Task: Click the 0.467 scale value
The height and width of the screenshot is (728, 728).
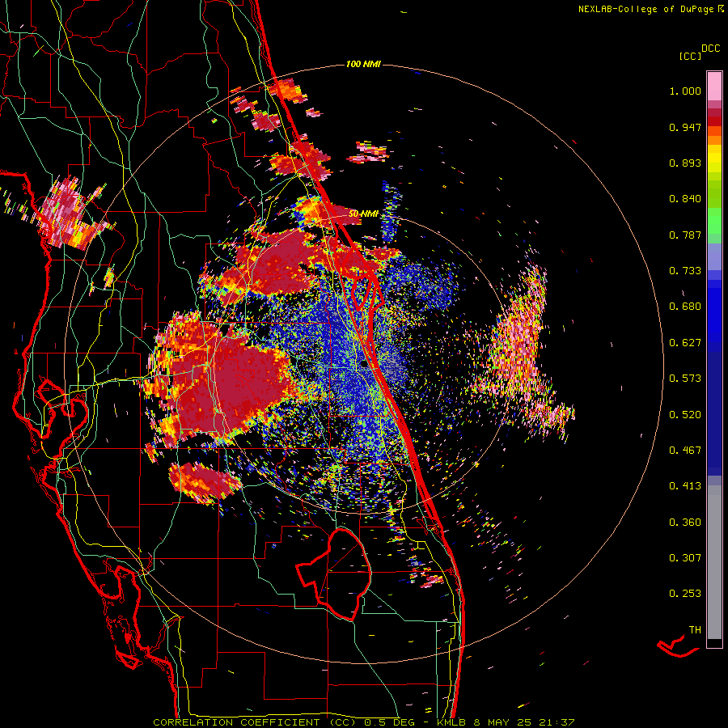Action: (685, 451)
